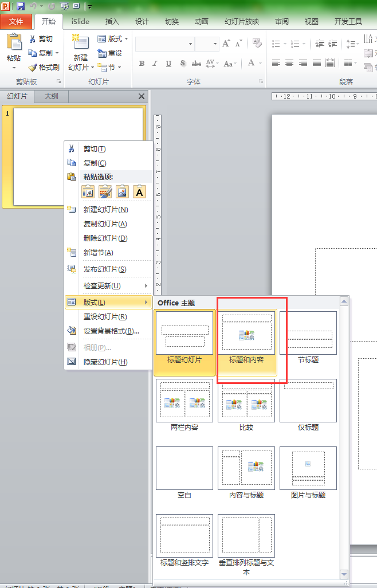
Task: Toggle Bold formatting
Action: 142,64
